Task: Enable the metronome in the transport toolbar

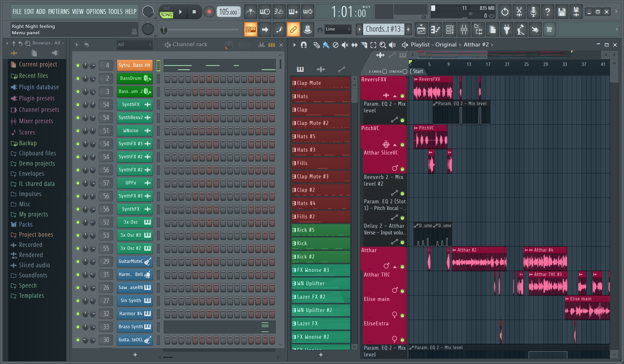Action: point(250,12)
